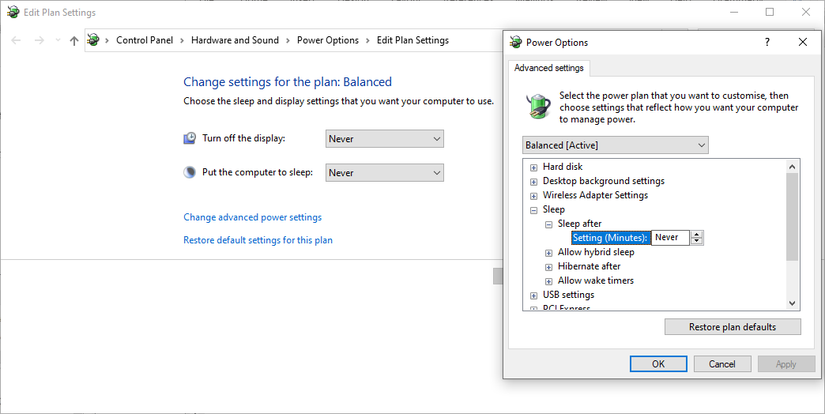
Task: Open the Turn off the display dropdown
Action: pyautogui.click(x=385, y=139)
